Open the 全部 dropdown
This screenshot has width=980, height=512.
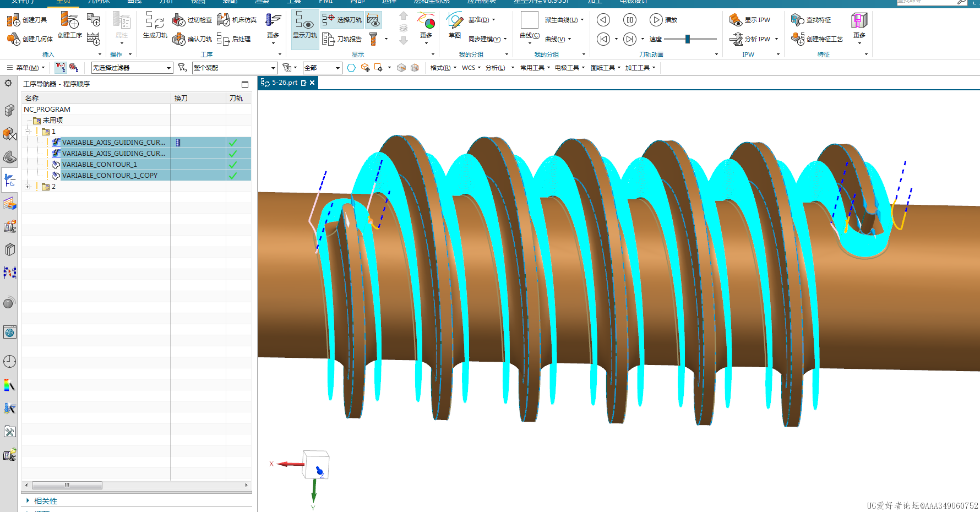pos(322,68)
